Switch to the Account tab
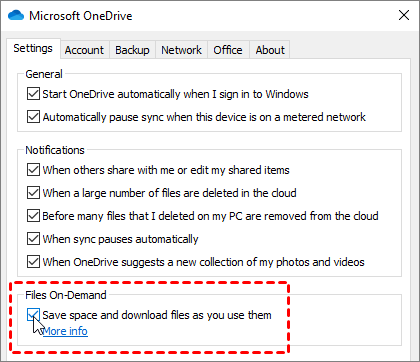 [x=84, y=50]
